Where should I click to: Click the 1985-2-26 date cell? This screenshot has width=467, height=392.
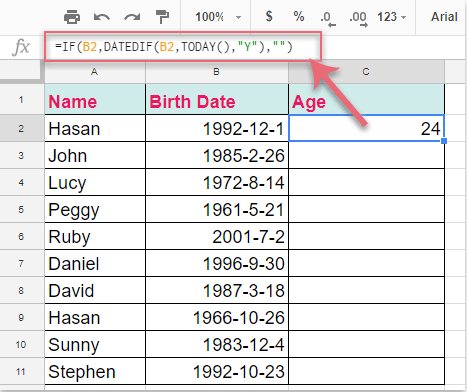click(217, 155)
